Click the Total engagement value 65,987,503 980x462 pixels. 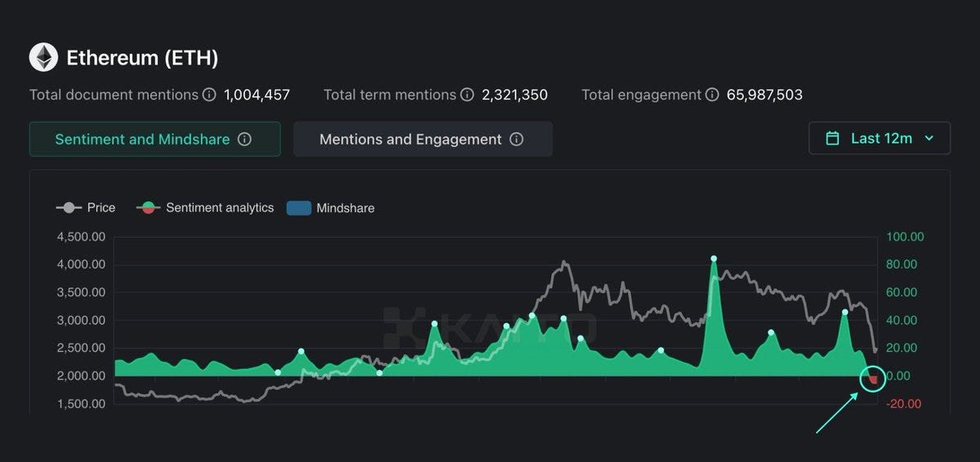(x=754, y=95)
